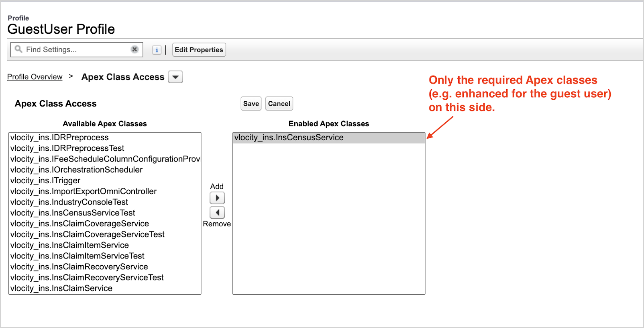
Task: Open the Apex Class Access dropdown
Action: coord(175,77)
